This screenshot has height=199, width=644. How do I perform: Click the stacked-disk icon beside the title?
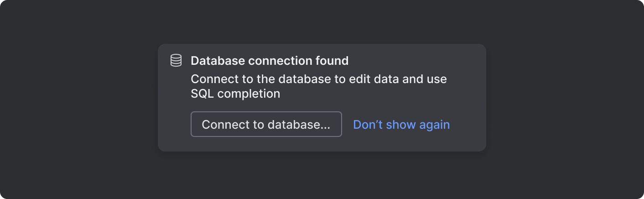pos(176,60)
